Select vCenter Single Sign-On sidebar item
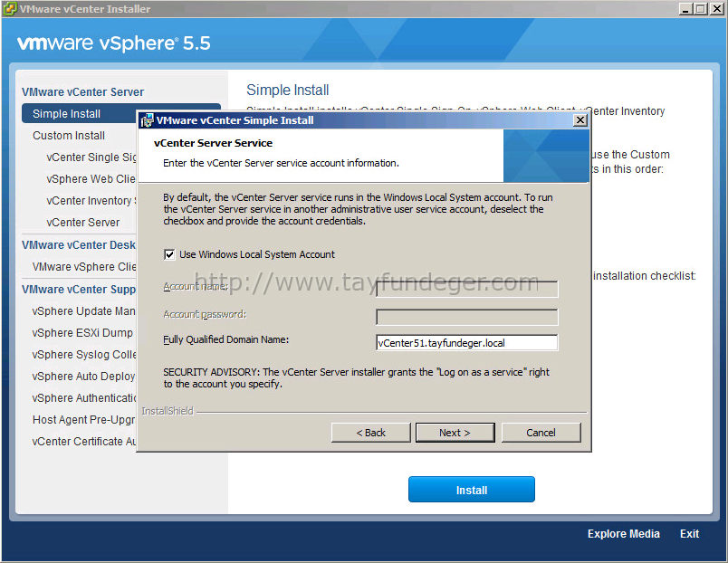 [x=91, y=157]
